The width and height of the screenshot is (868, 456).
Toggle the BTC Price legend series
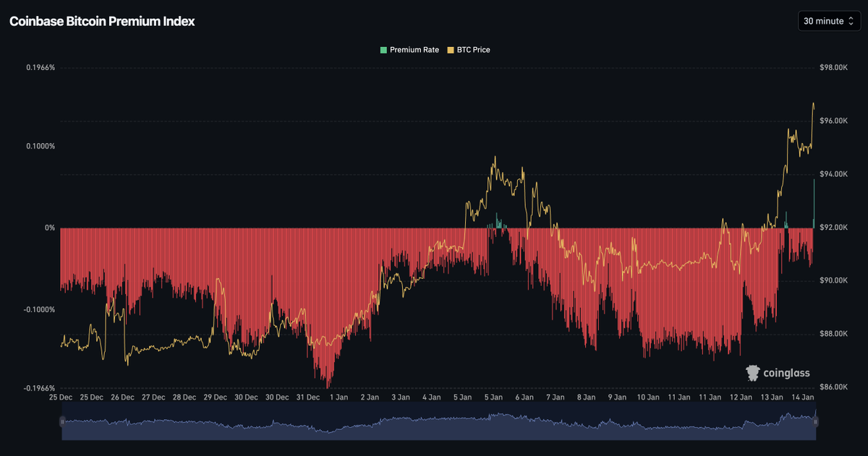(x=468, y=50)
